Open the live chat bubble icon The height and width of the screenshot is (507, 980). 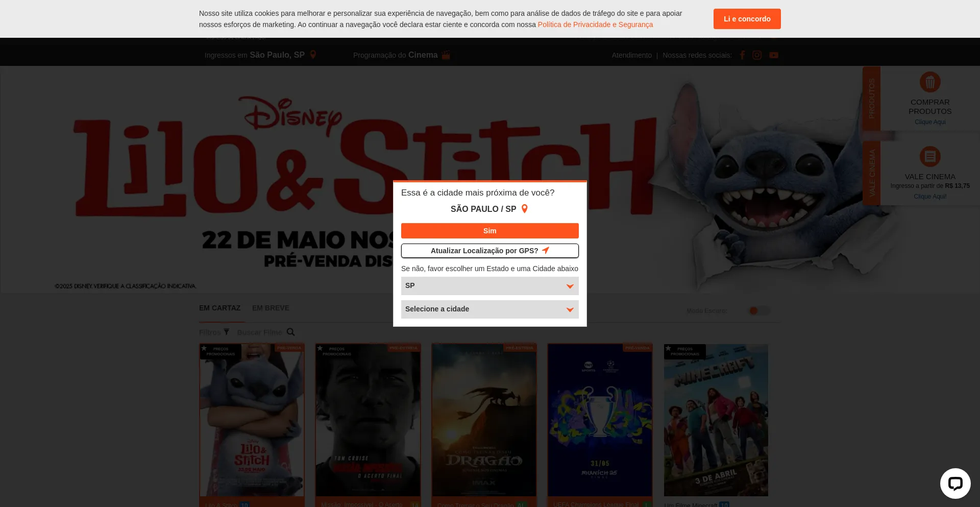tap(955, 483)
